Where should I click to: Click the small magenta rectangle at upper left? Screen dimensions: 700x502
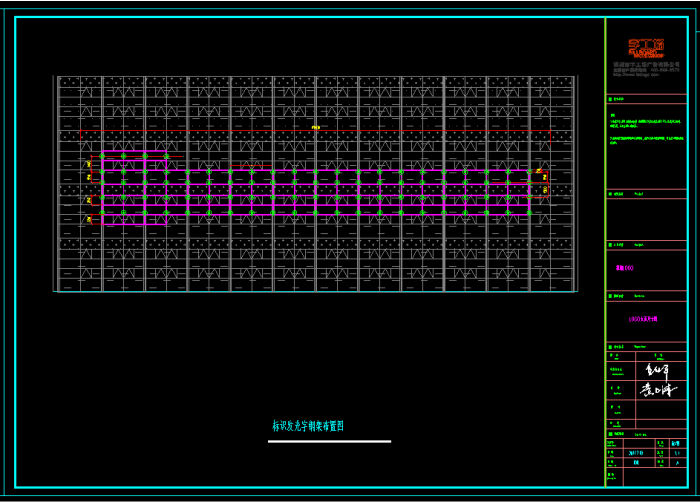[134, 156]
